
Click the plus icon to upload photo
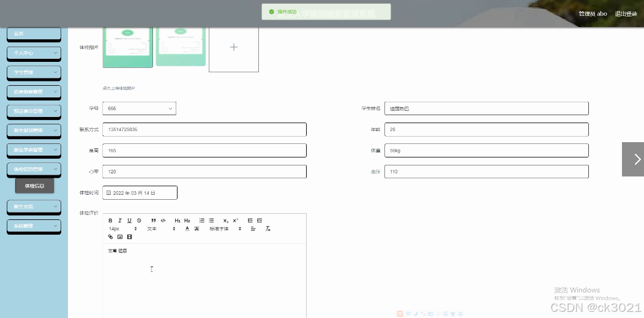[x=234, y=47]
